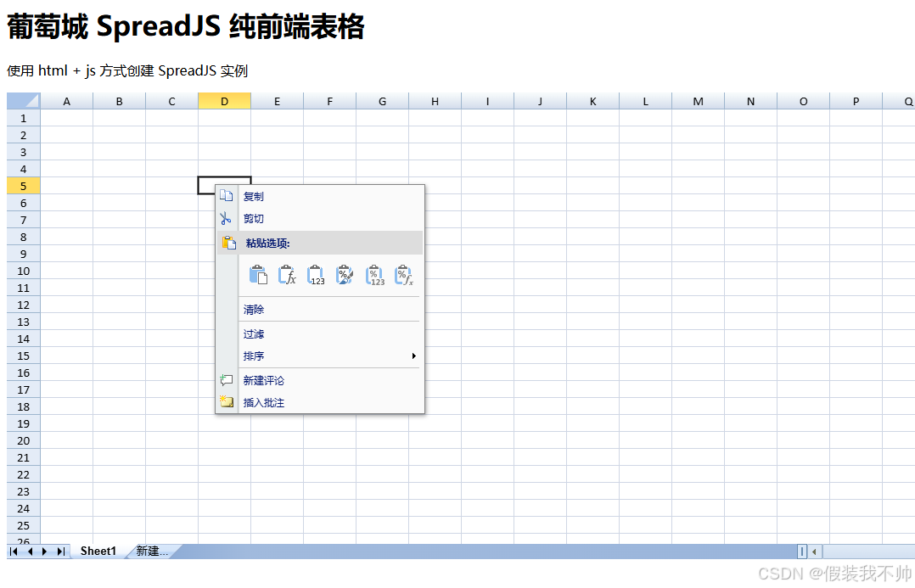
Task: Select row header 8
Action: [24, 237]
